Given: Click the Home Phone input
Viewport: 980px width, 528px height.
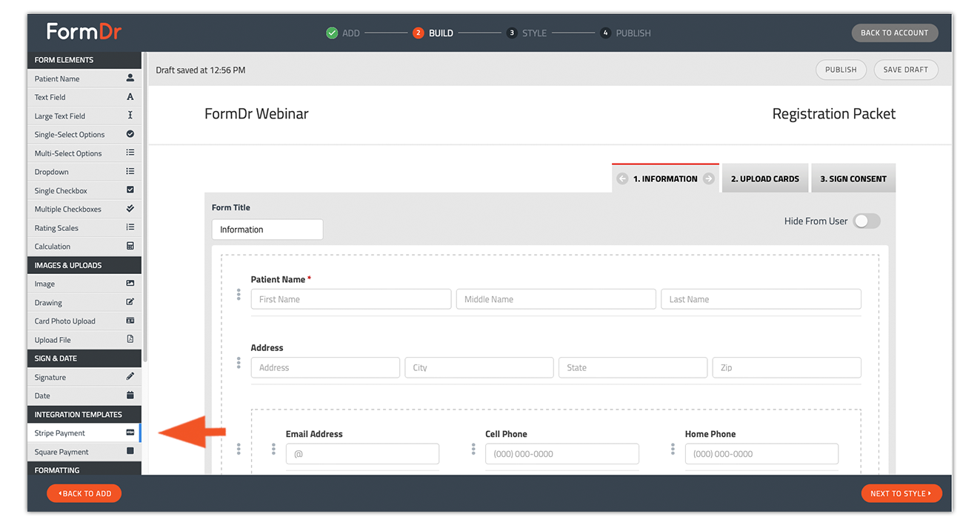Looking at the screenshot, I should coord(761,454).
